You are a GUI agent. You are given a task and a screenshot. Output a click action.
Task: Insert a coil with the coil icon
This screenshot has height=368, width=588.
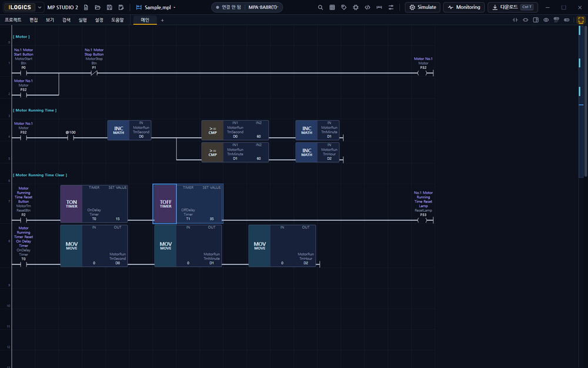tap(525, 20)
